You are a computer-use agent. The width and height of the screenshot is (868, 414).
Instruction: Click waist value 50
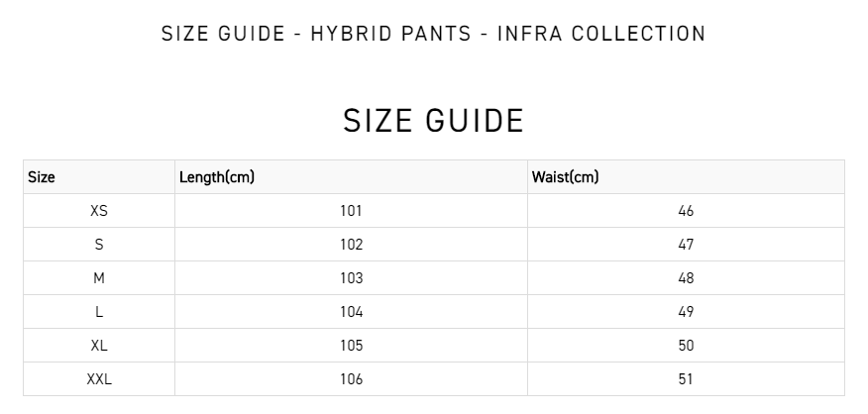[x=686, y=346]
